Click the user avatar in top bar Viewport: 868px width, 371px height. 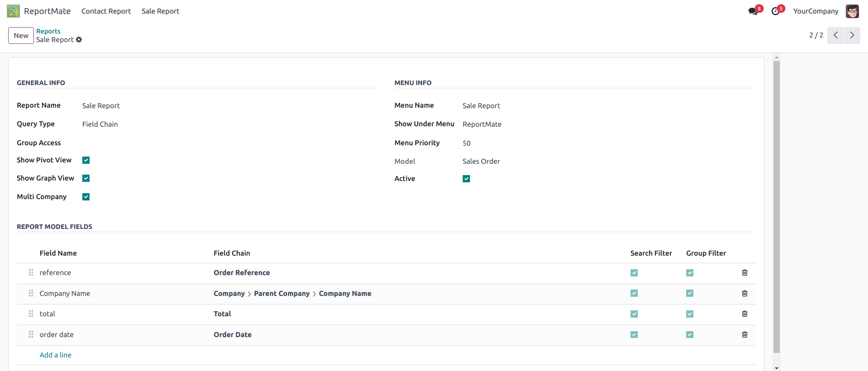[852, 11]
